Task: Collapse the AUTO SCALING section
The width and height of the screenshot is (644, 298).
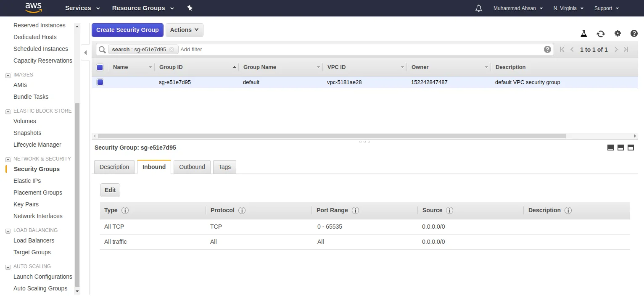Action: pos(8,267)
